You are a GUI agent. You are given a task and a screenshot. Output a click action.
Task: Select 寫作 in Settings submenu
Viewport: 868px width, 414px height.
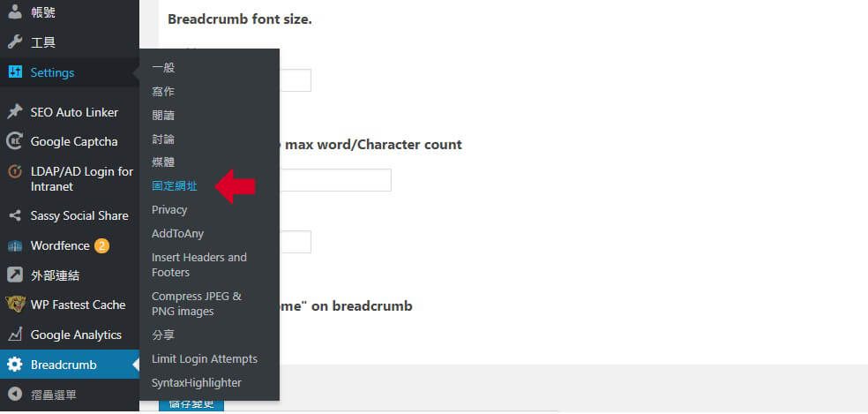pos(163,92)
